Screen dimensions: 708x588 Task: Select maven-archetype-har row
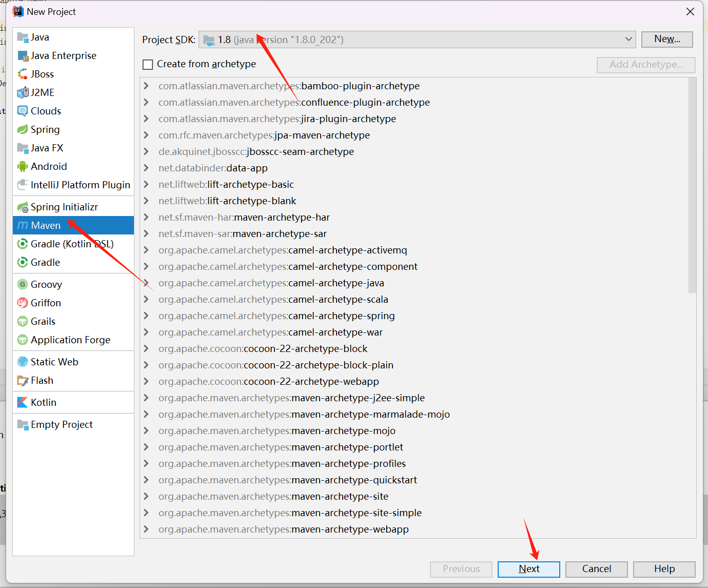(x=414, y=217)
